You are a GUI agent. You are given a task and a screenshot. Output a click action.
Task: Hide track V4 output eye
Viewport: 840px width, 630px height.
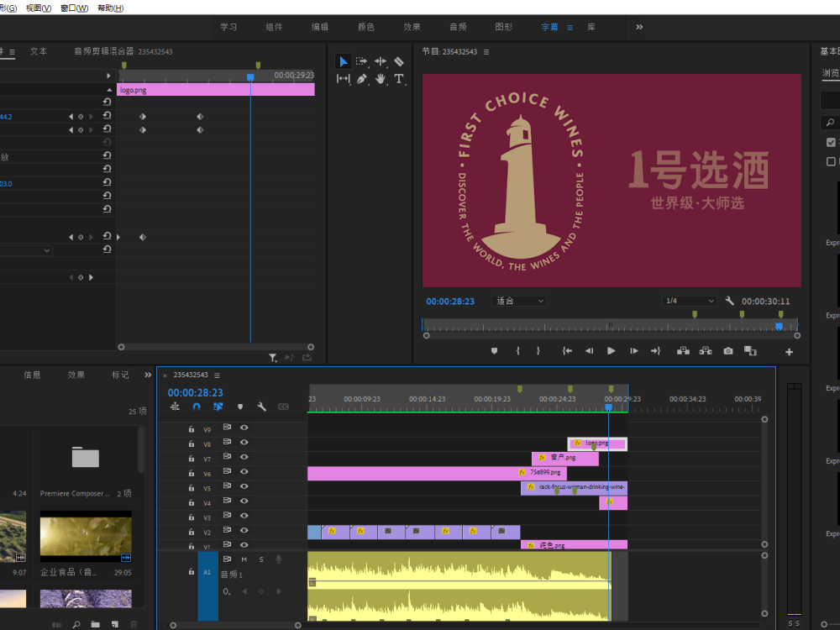pos(244,501)
